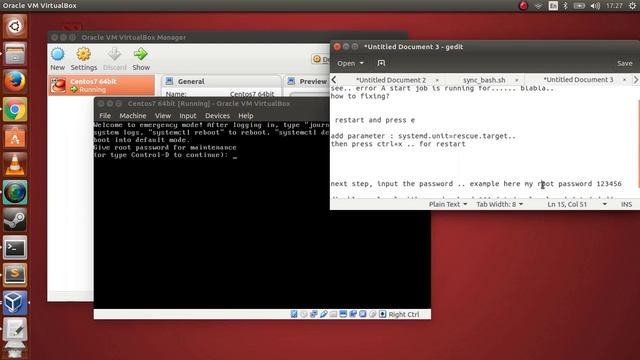Viewport: 640px width, 360px height.
Task: Click the Right Ctrl host key label
Action: tap(404, 314)
